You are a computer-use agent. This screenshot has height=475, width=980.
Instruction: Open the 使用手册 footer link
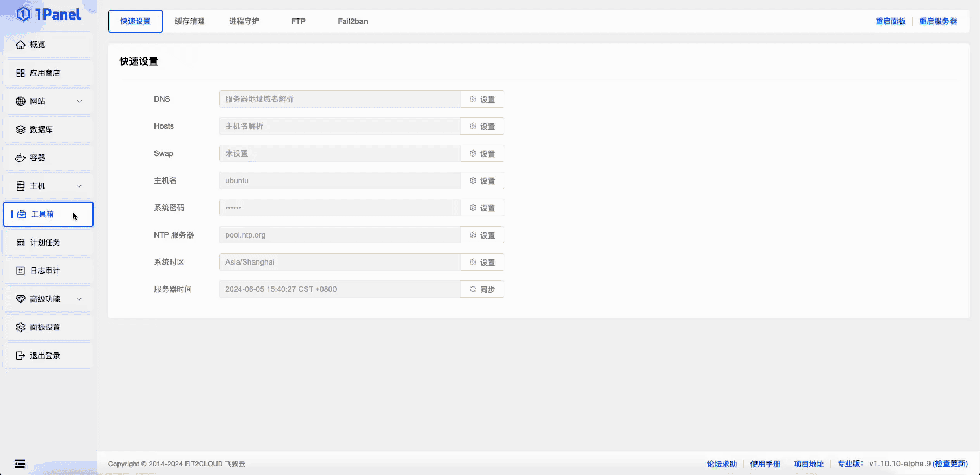pos(765,464)
